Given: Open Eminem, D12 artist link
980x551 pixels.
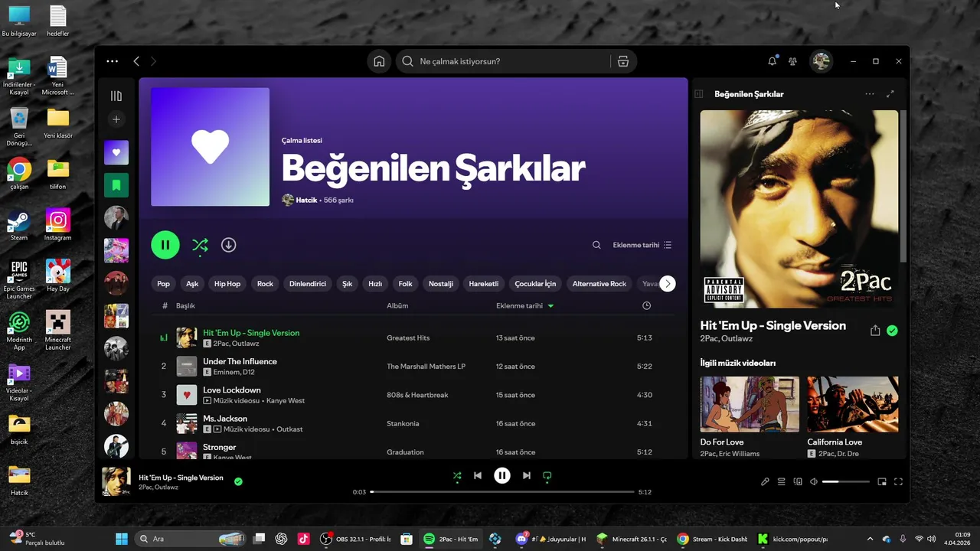Looking at the screenshot, I should coord(234,372).
